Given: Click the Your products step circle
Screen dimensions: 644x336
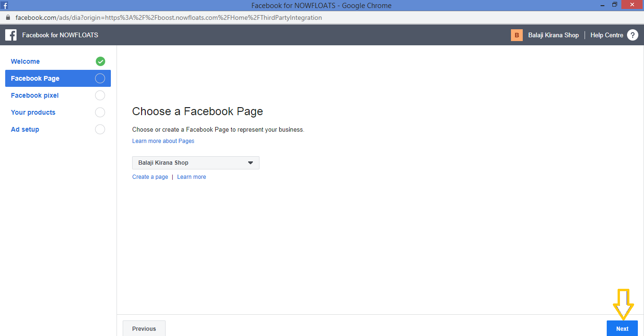Looking at the screenshot, I should pyautogui.click(x=100, y=112).
